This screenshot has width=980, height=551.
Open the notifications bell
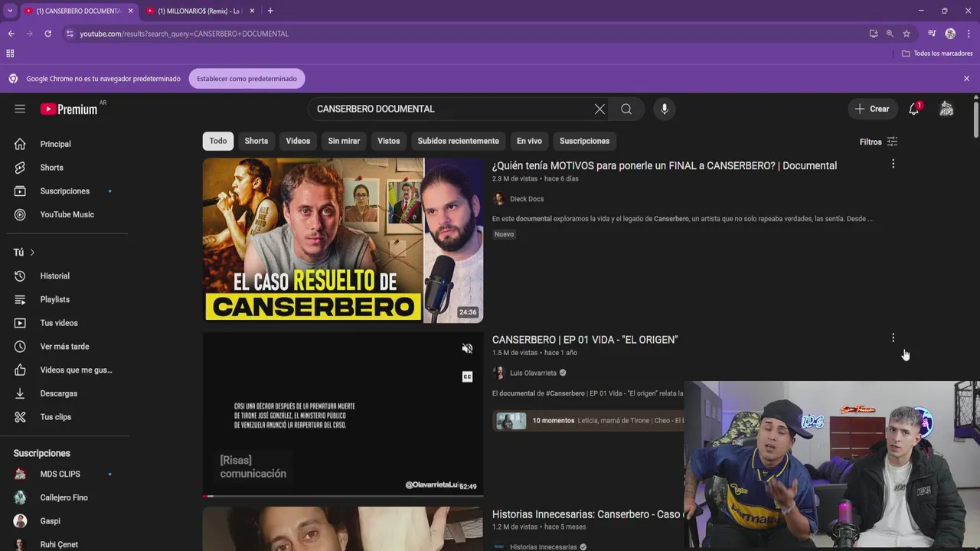pos(914,109)
